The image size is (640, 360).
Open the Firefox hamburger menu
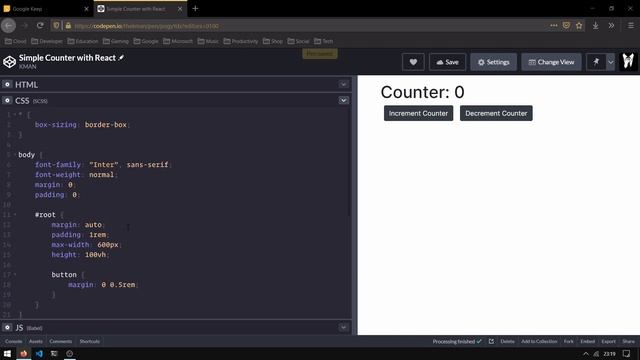631,25
